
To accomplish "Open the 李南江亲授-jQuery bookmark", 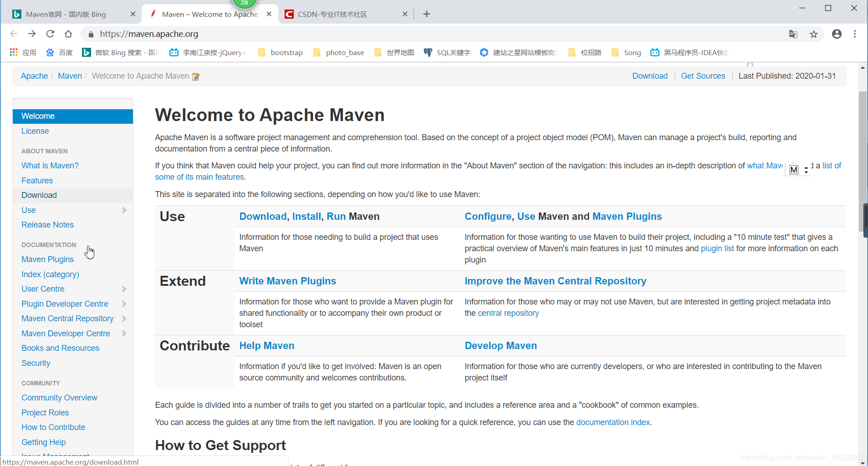I will pyautogui.click(x=208, y=52).
